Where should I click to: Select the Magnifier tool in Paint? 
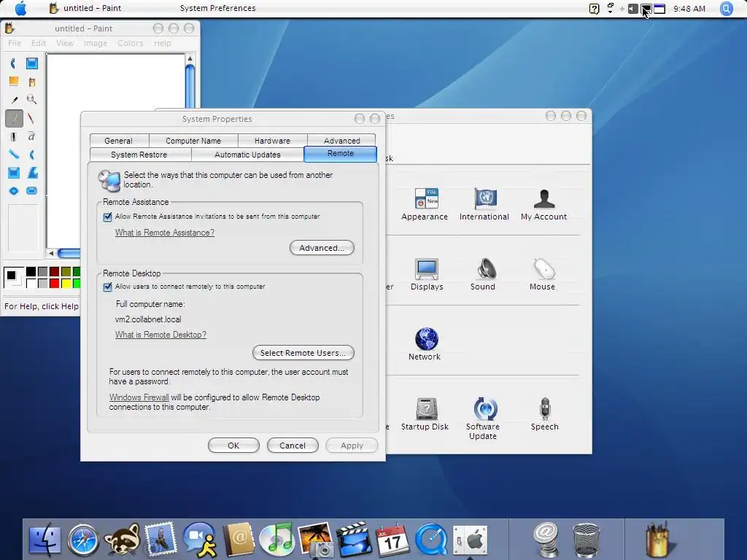(32, 99)
